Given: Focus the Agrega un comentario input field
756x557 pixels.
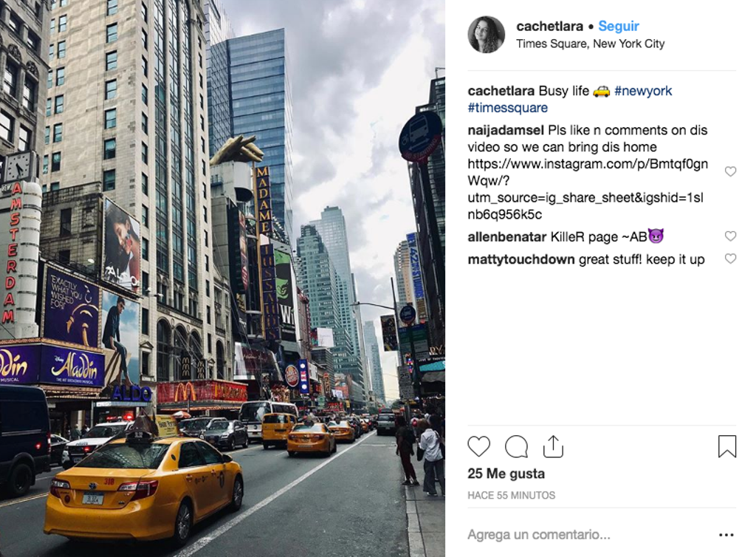Looking at the screenshot, I should click(590, 534).
